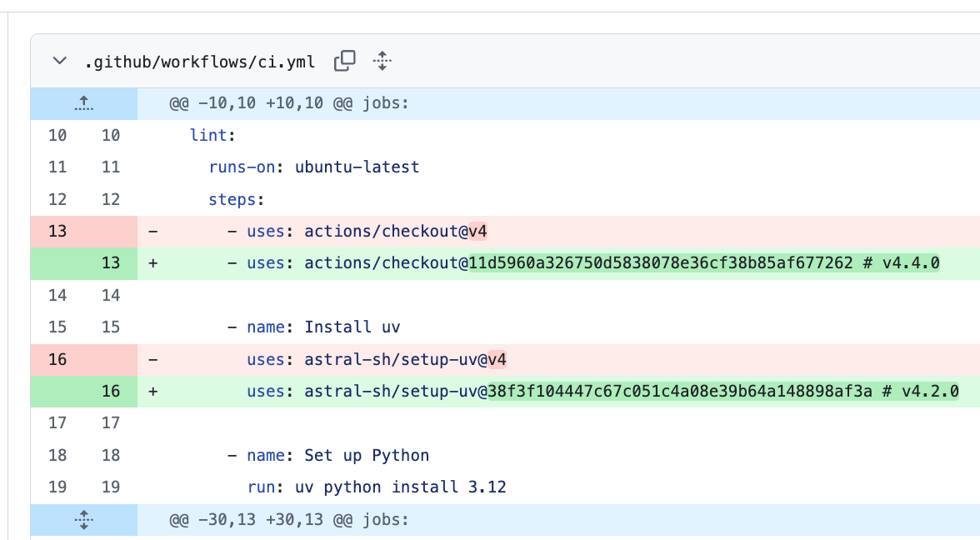
Task: Click added line with checkout hash v4.4.0
Action: point(583,263)
